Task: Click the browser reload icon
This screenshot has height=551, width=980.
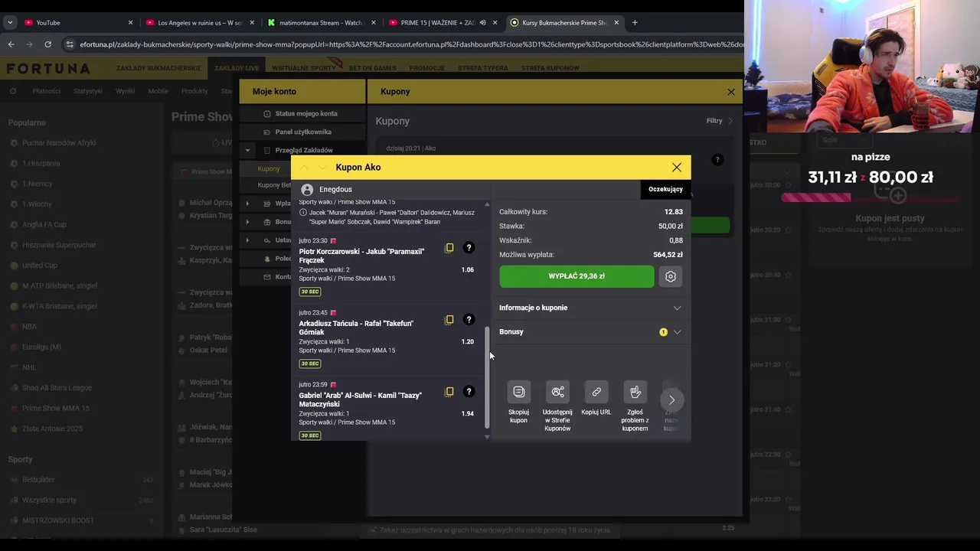Action: pyautogui.click(x=47, y=44)
